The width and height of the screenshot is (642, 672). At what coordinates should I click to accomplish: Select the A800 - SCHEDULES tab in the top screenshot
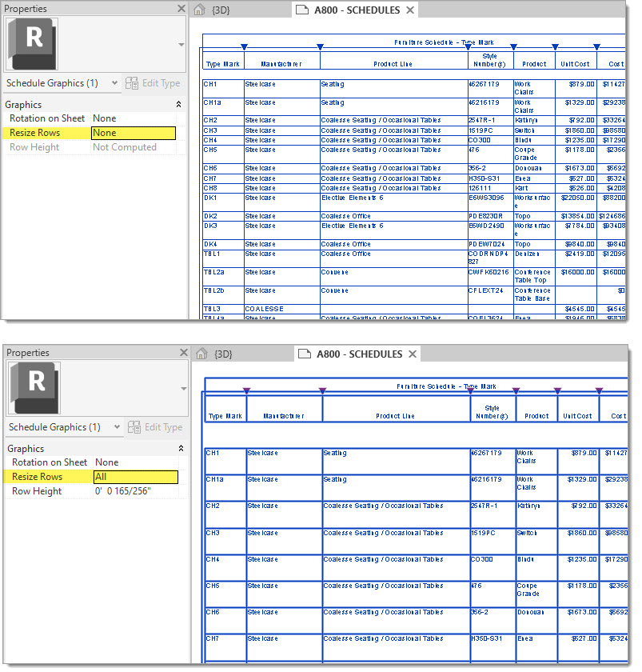[x=356, y=10]
